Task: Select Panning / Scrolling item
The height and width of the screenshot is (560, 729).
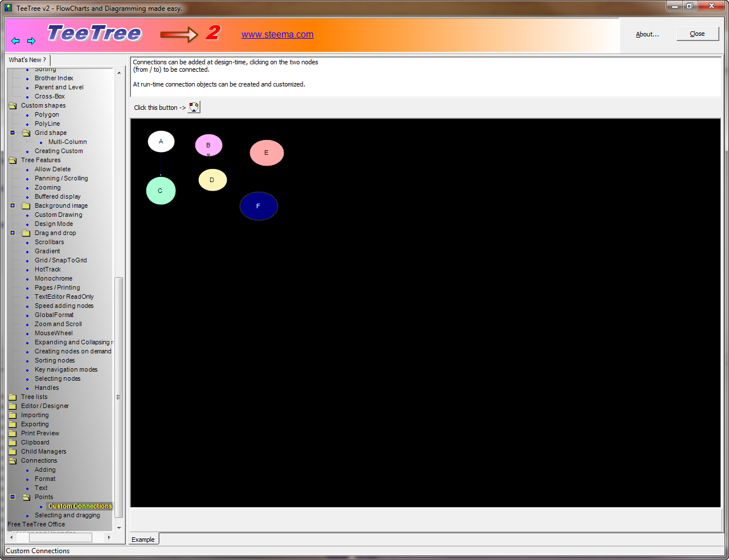Action: (x=62, y=178)
